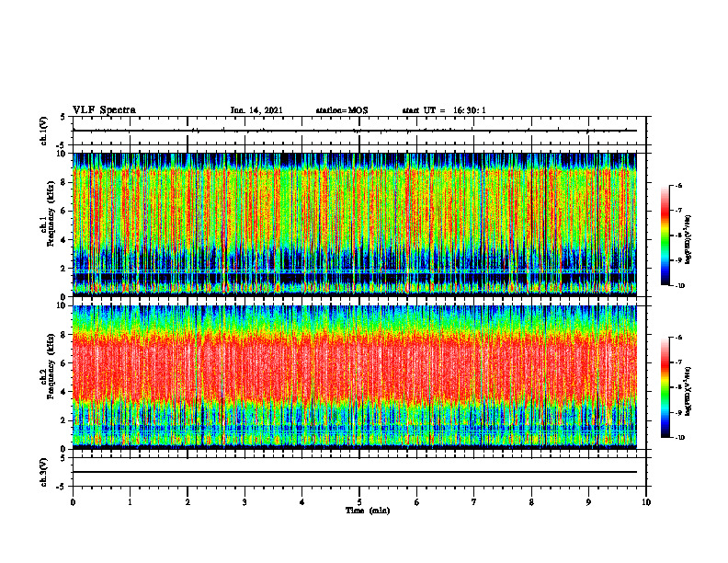Click the 'start UT = 16:30: 1' header text
The image size is (728, 563).
coord(444,110)
